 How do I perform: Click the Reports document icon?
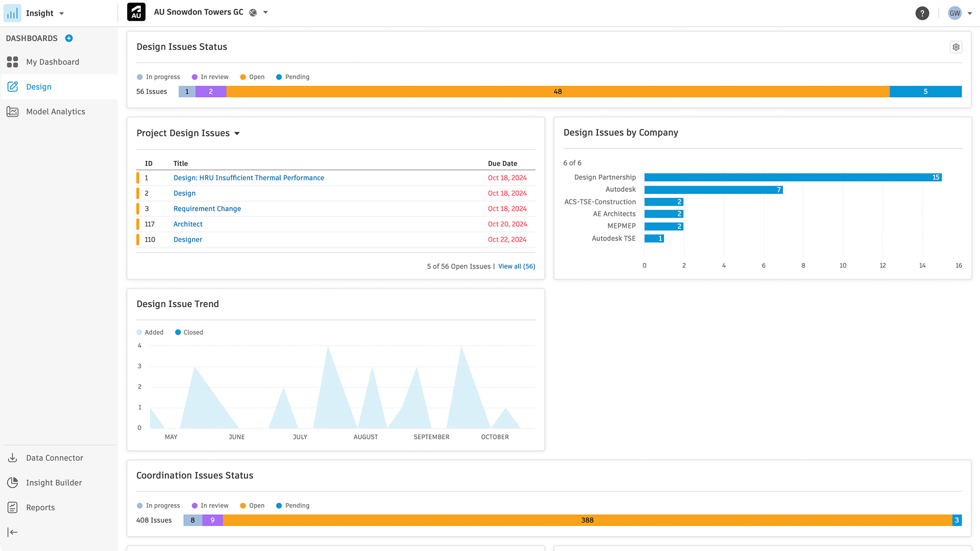pos(13,507)
